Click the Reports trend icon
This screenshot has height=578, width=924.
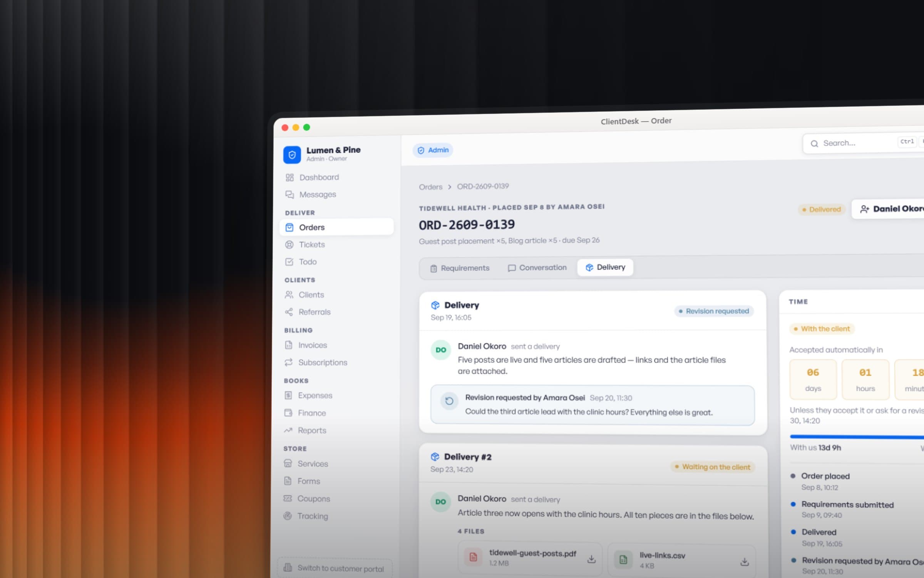[x=288, y=430]
